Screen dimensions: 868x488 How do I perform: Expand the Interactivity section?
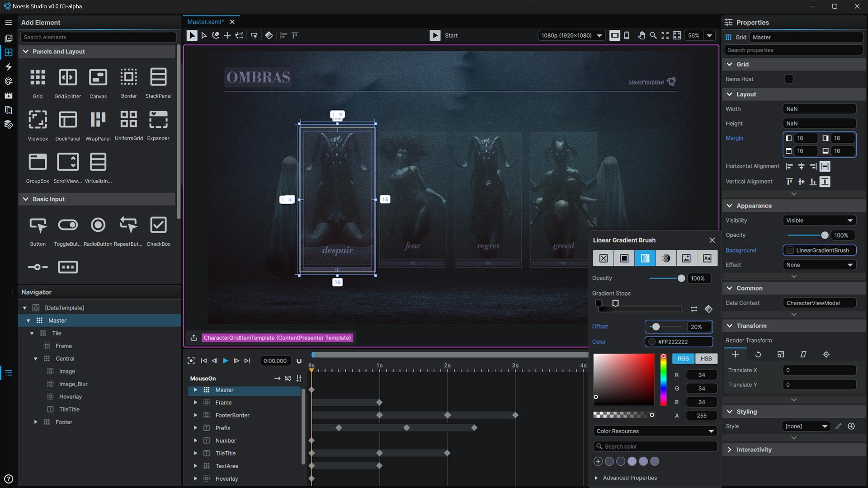point(729,449)
